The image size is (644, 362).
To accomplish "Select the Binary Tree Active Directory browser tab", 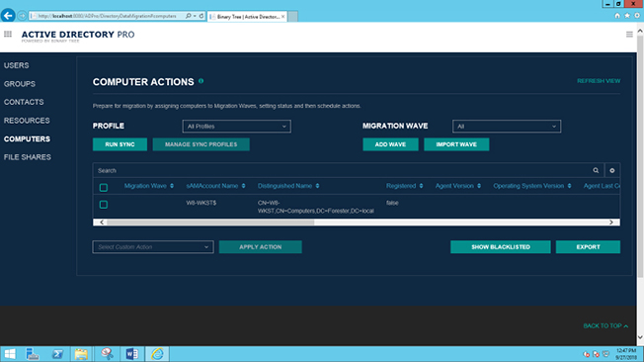I will (x=246, y=17).
